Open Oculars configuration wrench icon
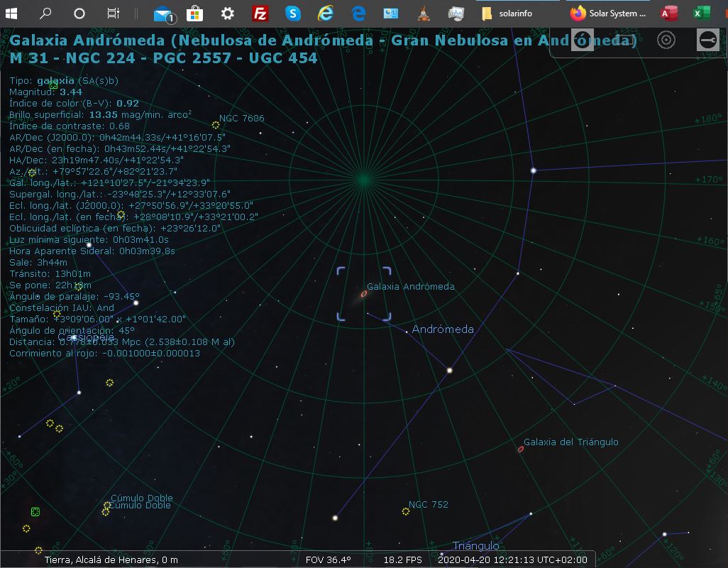Image resolution: width=728 pixels, height=568 pixels. 707,40
